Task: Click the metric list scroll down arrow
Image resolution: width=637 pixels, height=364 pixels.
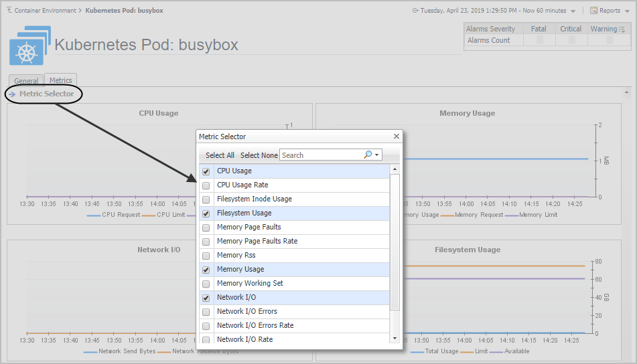Action: coord(395,339)
